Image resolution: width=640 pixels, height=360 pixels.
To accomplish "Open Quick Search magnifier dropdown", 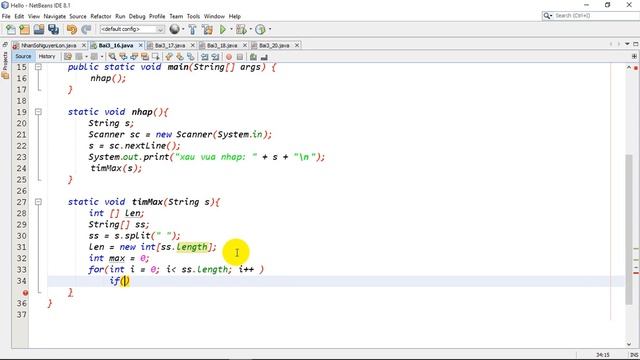I will point(547,16).
